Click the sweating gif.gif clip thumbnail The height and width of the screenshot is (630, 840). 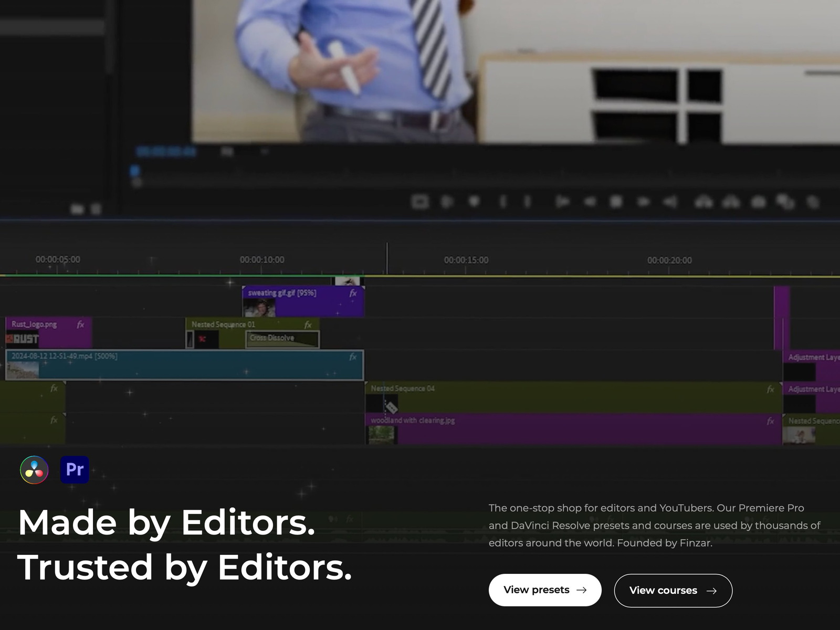[x=259, y=308]
